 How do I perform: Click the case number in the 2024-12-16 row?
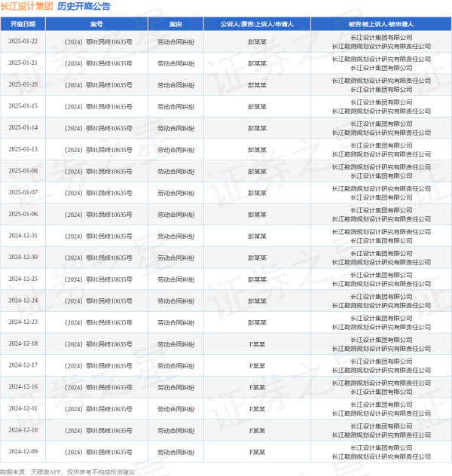coord(99,387)
